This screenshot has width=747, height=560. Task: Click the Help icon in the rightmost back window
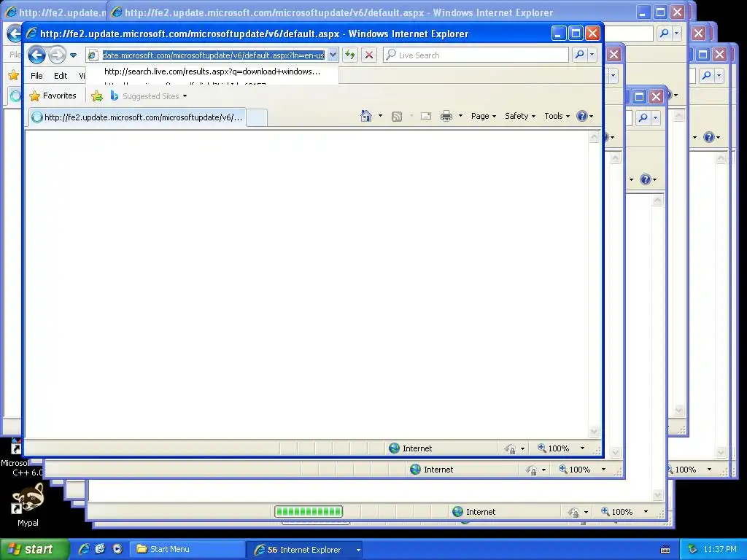[709, 137]
